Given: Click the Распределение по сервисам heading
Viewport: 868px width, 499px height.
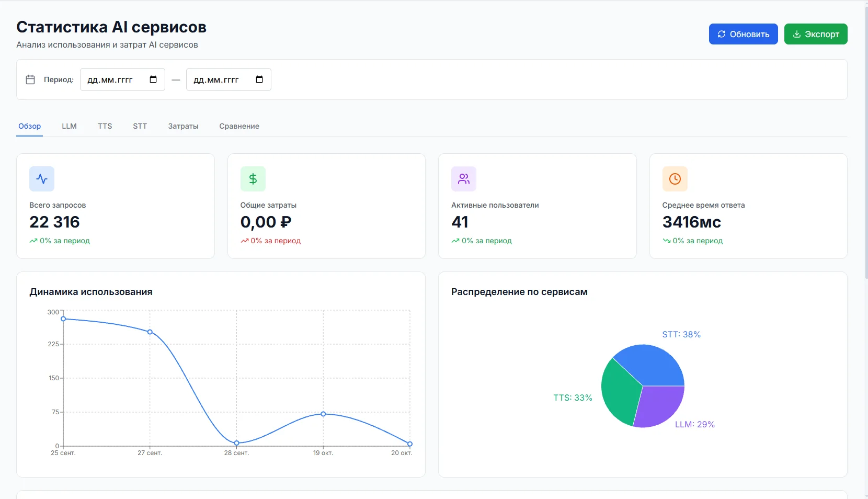Looking at the screenshot, I should pyautogui.click(x=519, y=292).
